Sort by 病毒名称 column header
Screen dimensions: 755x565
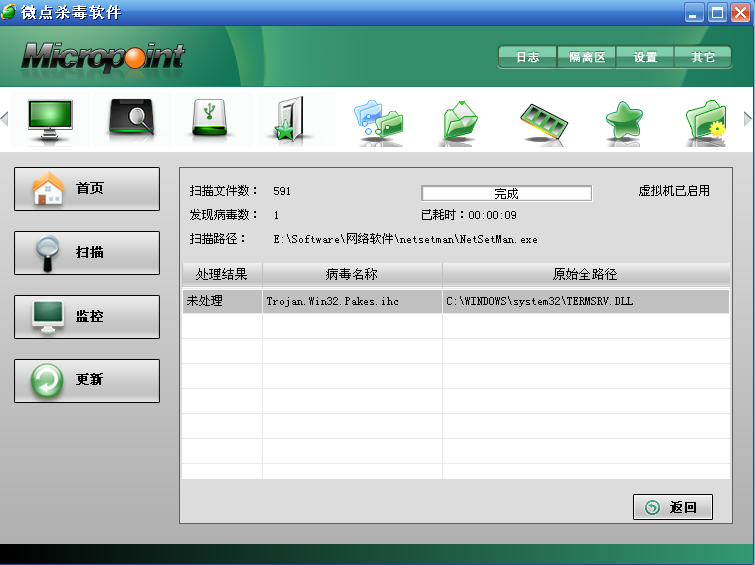pyautogui.click(x=352, y=275)
